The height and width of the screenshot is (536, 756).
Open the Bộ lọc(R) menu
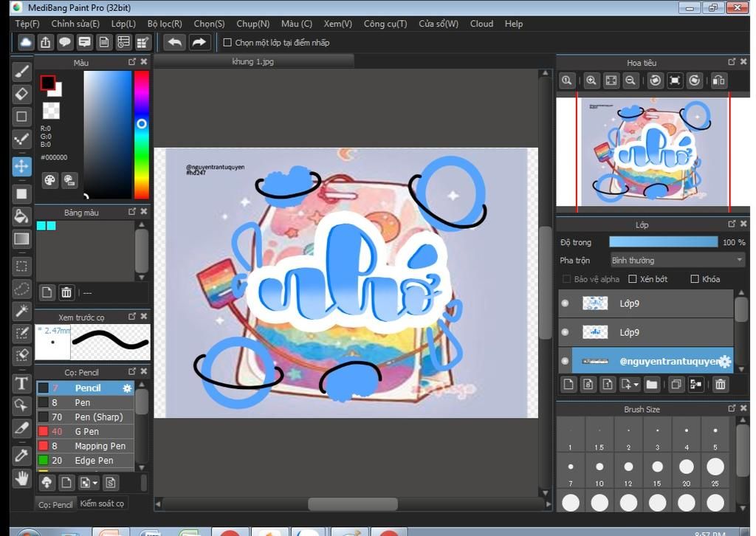[165, 24]
